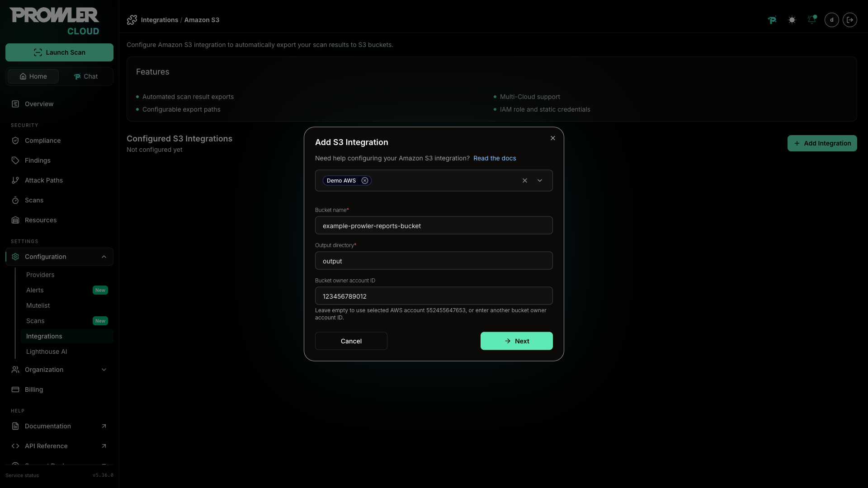Focus the Output directory field

[x=434, y=261]
